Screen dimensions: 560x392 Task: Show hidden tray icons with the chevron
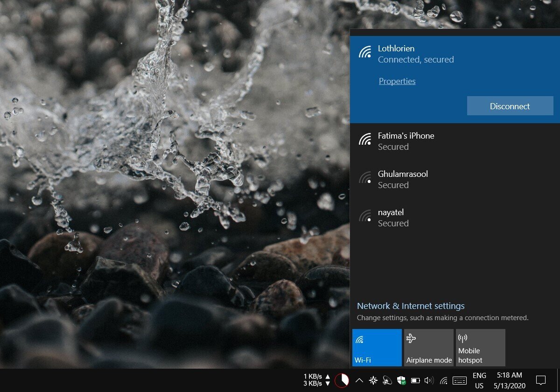(x=359, y=380)
